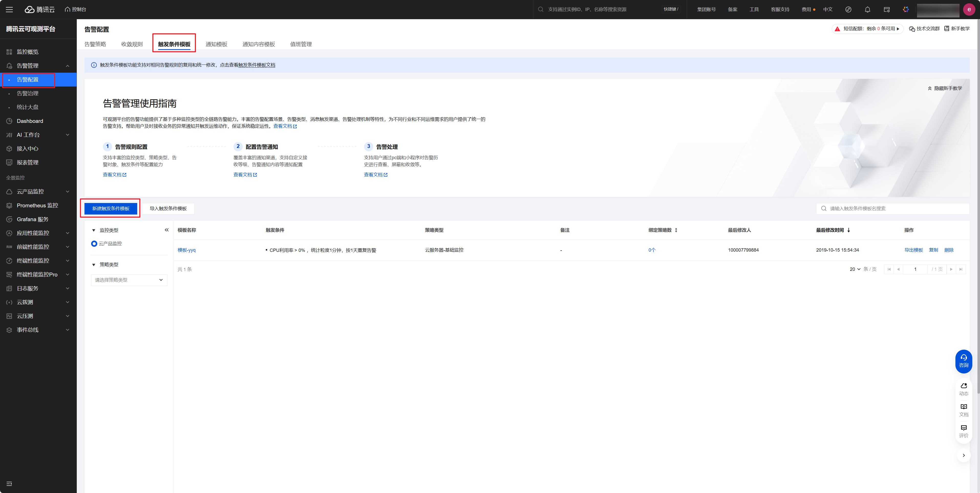Image resolution: width=980 pixels, height=493 pixels.
Task: Go to 控制台 home
Action: 75,9
